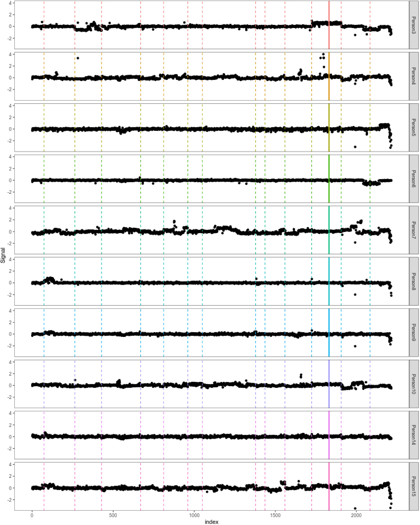The width and height of the screenshot is (420, 525).
Task: Click the 1500 tick label on x-axis
Action: (275, 515)
